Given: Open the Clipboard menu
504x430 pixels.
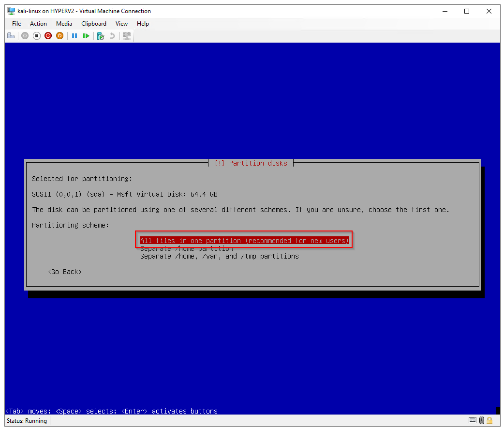Looking at the screenshot, I should coord(94,24).
